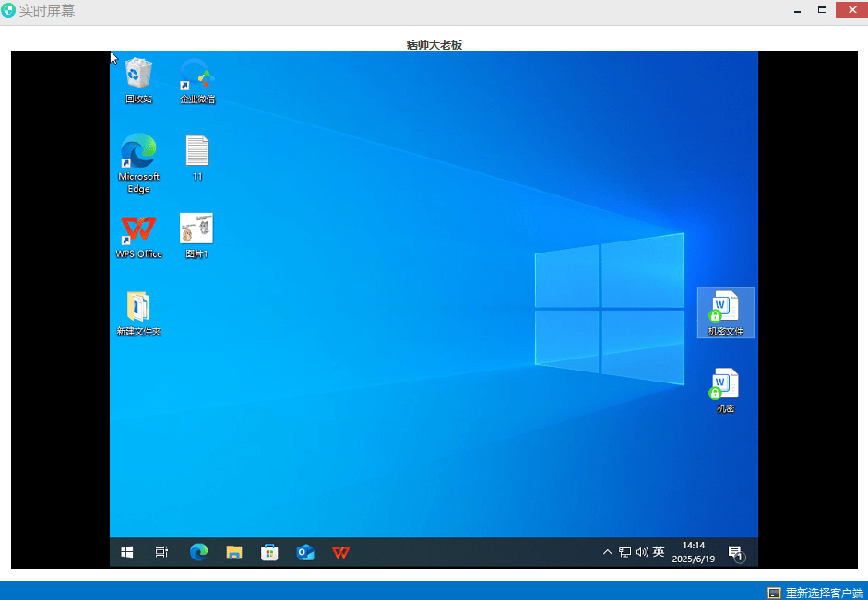Open WPS Office from the taskbar
Screen dimensions: 868x600
[341, 552]
